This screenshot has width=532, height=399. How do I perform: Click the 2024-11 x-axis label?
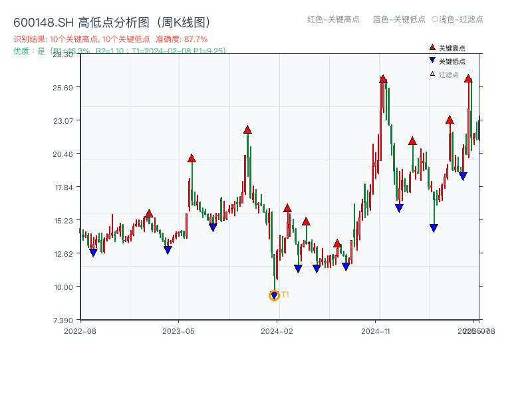(x=376, y=330)
